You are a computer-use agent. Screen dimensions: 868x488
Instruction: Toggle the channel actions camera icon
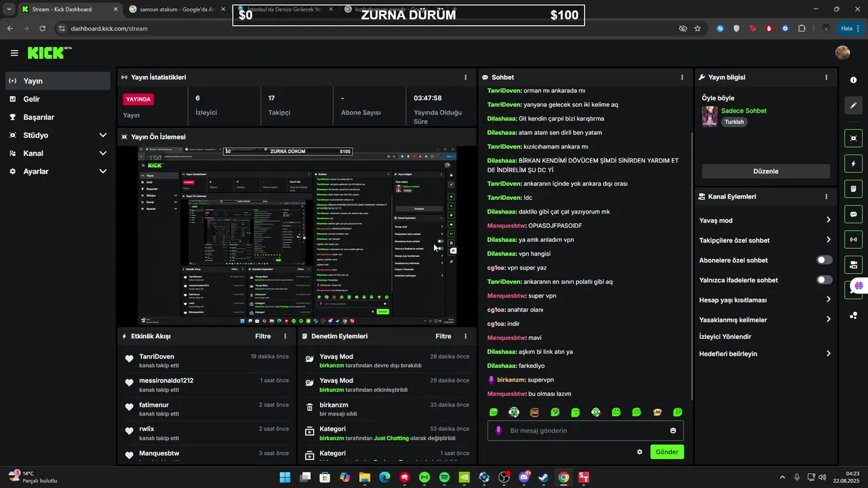(x=853, y=264)
